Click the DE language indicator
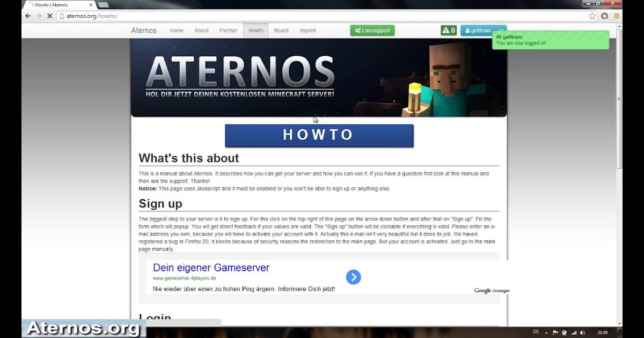Viewport: 644px width, 338px height. point(536,333)
